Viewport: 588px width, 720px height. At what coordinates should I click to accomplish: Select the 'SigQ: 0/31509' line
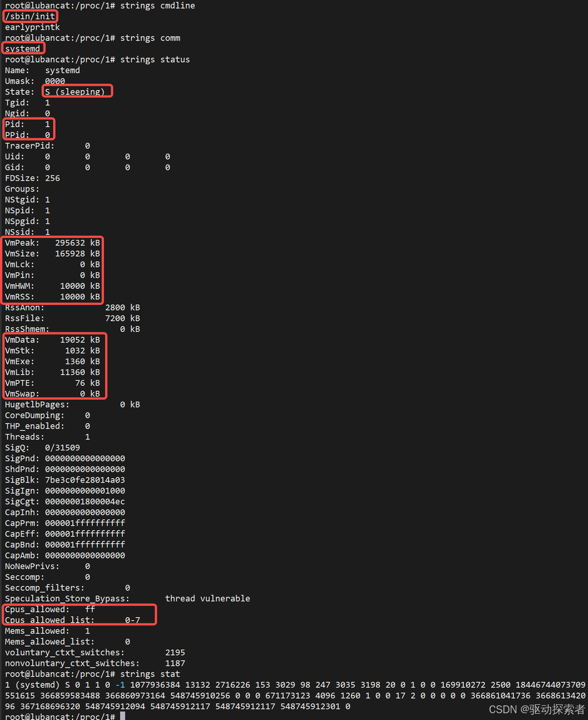pyautogui.click(x=43, y=448)
